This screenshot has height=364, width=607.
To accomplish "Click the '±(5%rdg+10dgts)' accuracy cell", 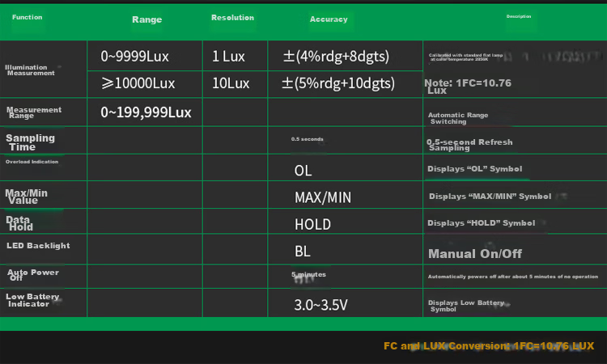I will [x=338, y=83].
